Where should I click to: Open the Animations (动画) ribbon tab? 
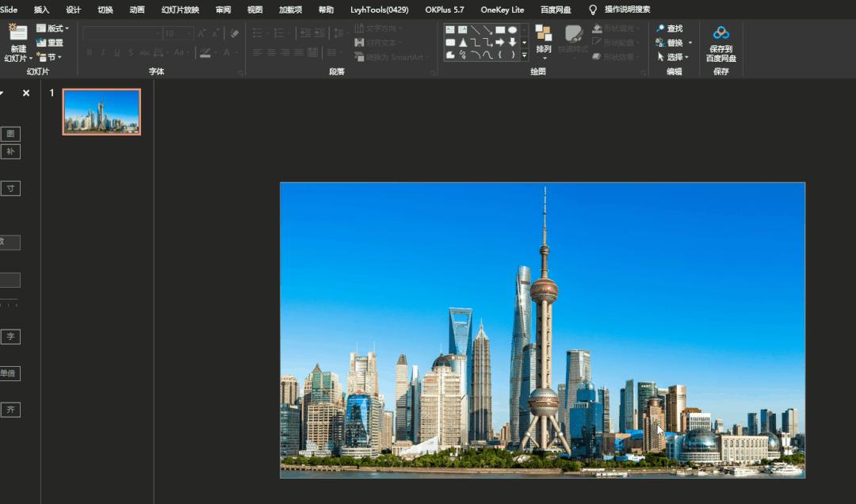click(137, 10)
